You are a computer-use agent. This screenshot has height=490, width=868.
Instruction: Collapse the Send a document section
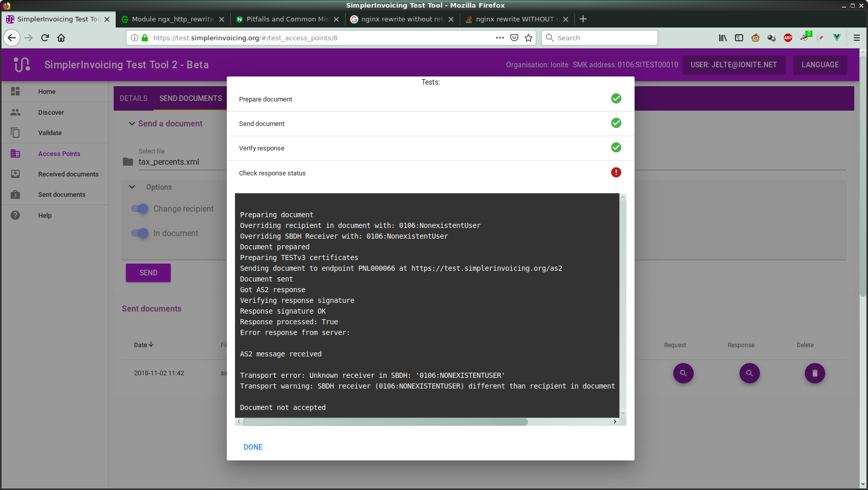132,123
